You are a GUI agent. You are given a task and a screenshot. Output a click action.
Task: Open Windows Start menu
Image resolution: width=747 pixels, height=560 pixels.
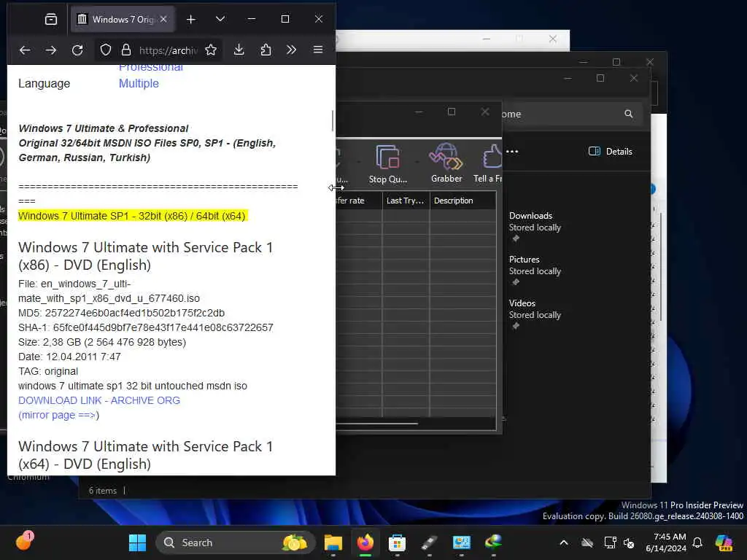(x=138, y=542)
